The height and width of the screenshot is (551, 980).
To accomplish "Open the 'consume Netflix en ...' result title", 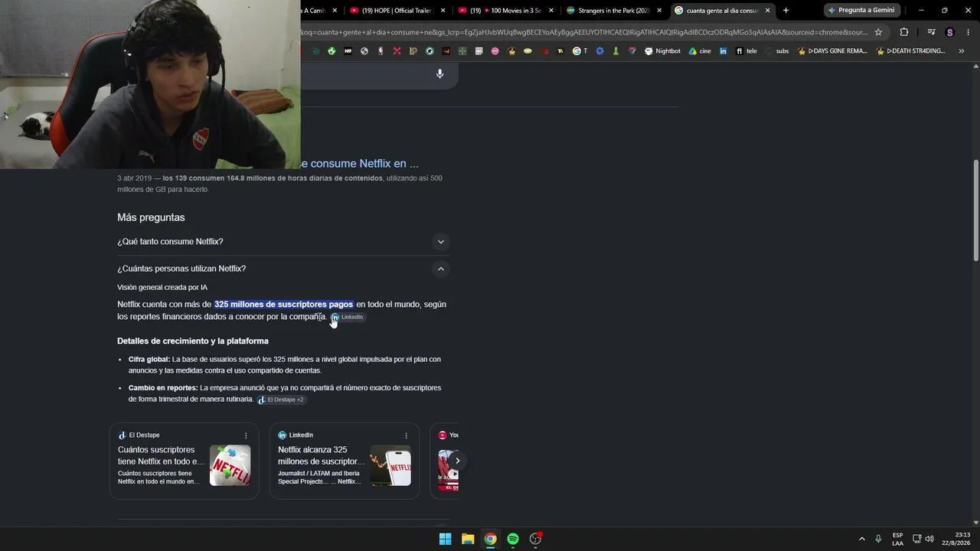I will click(x=360, y=163).
